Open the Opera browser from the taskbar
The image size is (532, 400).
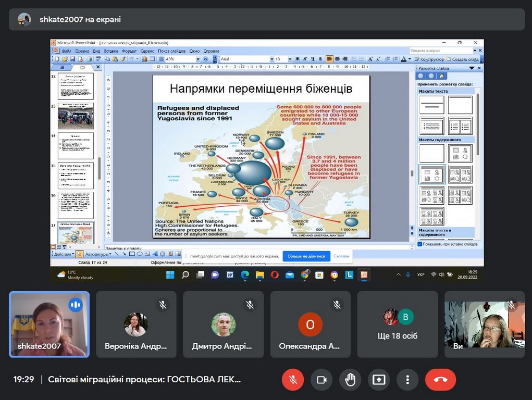pyautogui.click(x=275, y=274)
